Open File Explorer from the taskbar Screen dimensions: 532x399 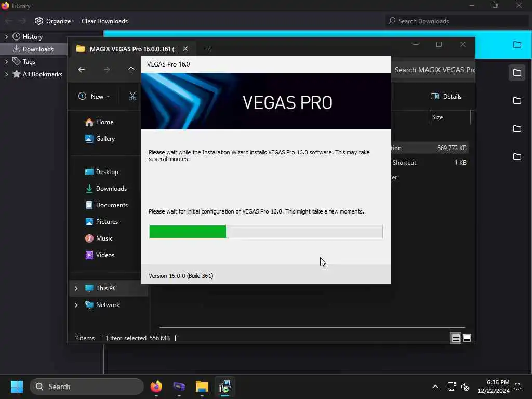pos(202,387)
